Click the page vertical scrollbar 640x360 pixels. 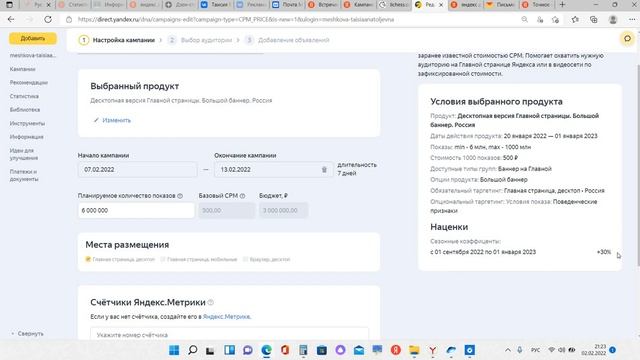point(638,166)
